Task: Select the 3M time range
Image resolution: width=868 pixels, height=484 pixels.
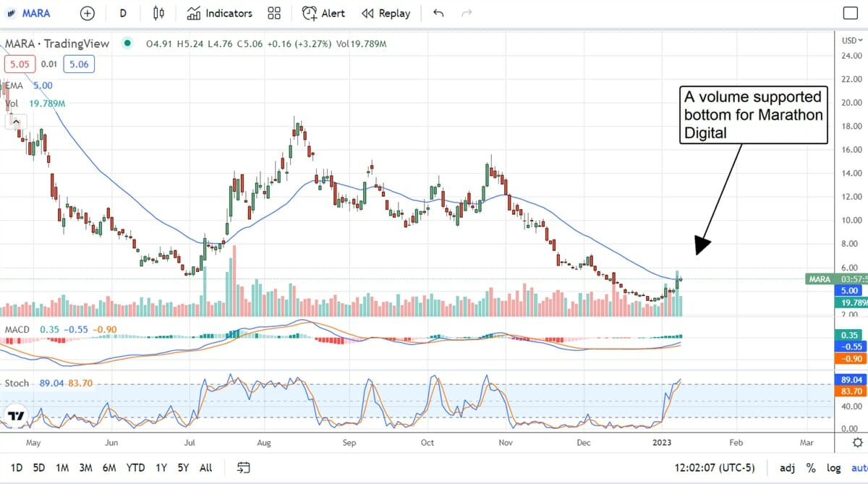Action: point(85,467)
